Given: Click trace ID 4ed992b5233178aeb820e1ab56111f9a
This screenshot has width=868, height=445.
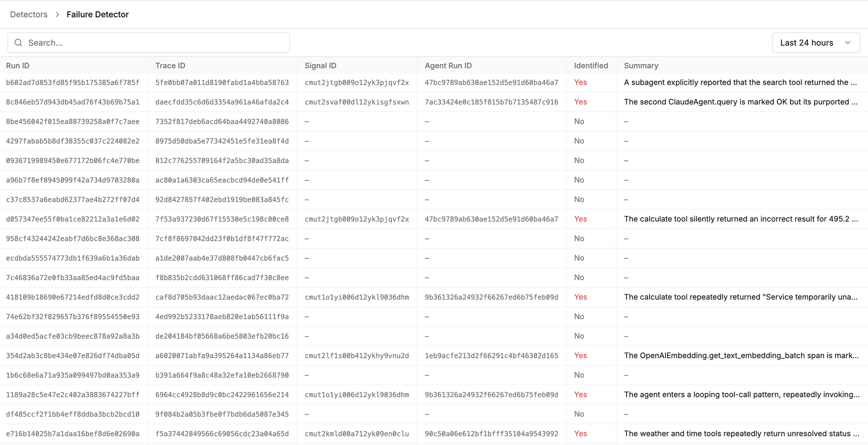Looking at the screenshot, I should (x=222, y=317).
